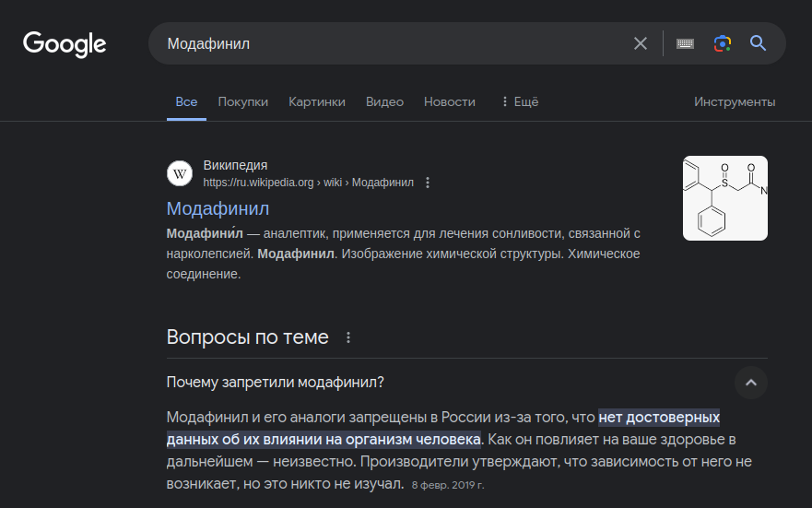Clear the search query with X icon

click(x=641, y=43)
